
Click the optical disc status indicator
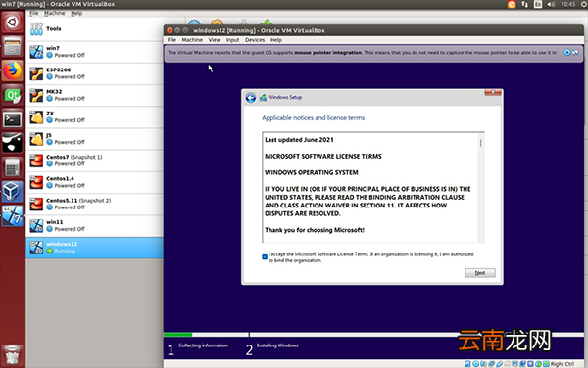[x=476, y=364]
